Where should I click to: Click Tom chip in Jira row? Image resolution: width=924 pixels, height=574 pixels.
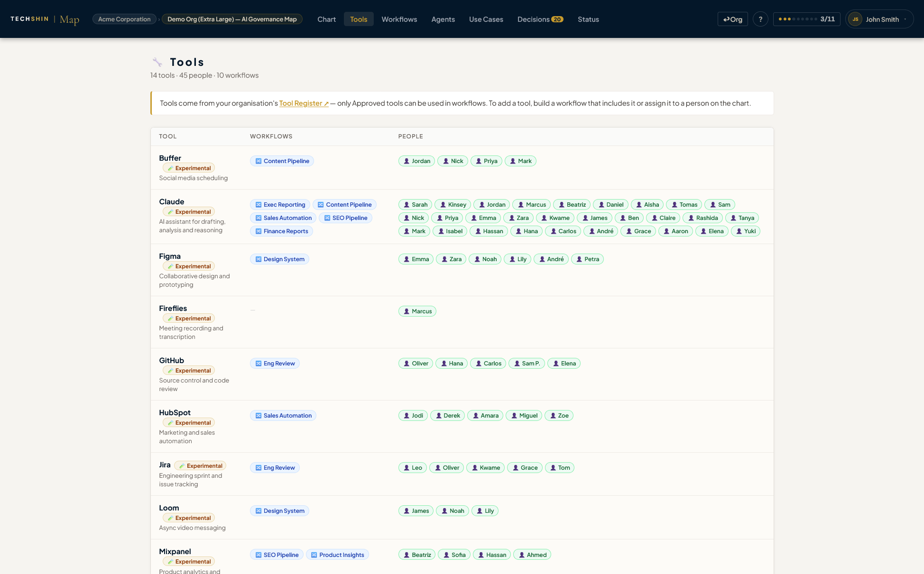click(x=560, y=468)
